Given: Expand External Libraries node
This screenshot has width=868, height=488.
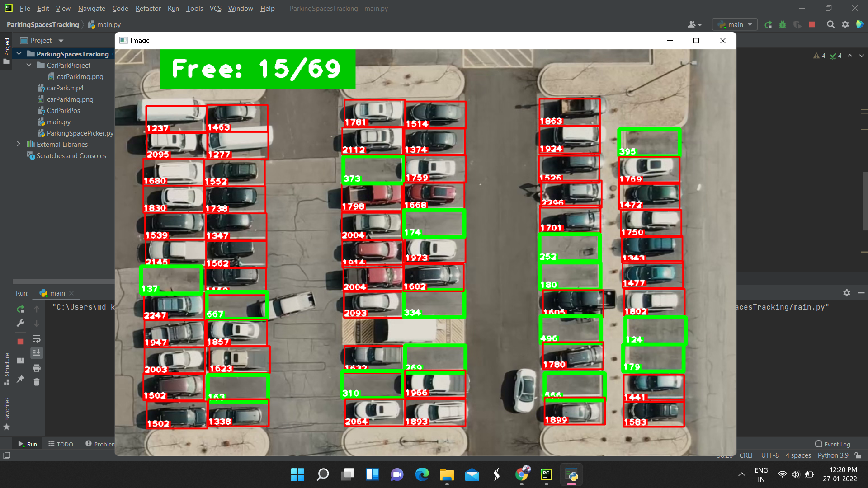Looking at the screenshot, I should pyautogui.click(x=19, y=144).
